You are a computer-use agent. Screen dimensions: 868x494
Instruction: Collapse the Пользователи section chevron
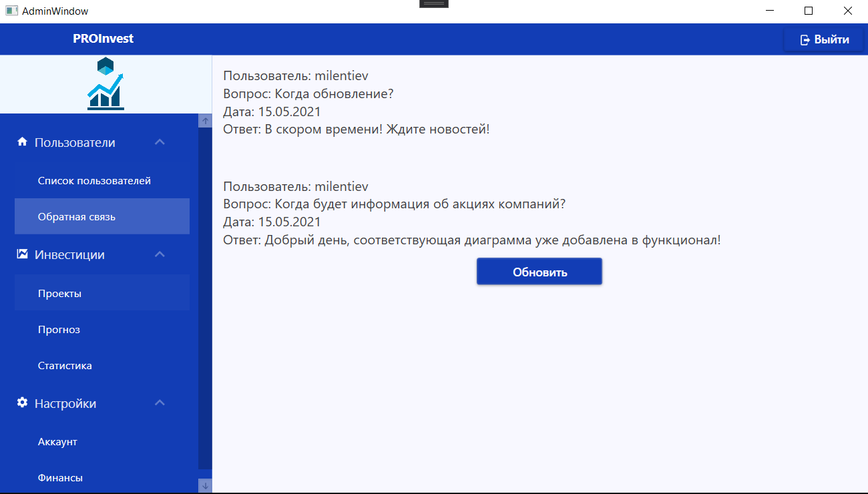160,142
